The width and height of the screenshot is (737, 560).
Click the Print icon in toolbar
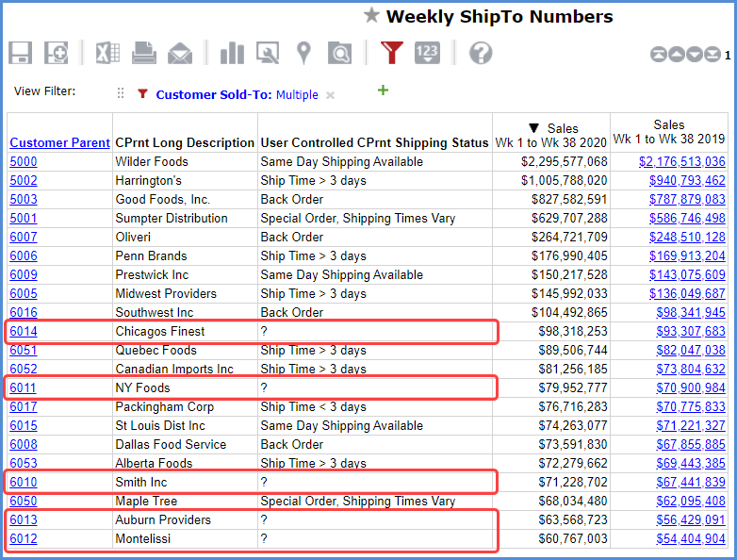click(144, 53)
